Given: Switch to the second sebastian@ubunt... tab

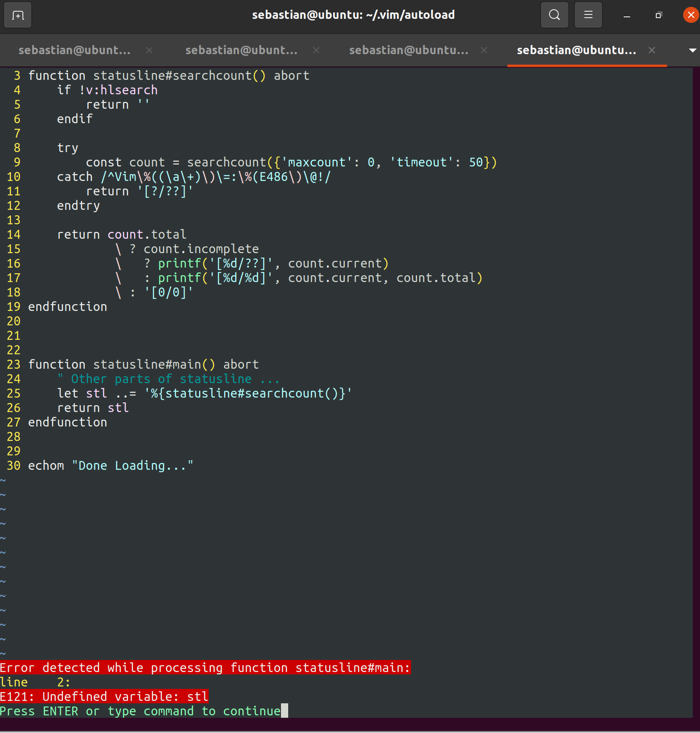Looking at the screenshot, I should (241, 50).
